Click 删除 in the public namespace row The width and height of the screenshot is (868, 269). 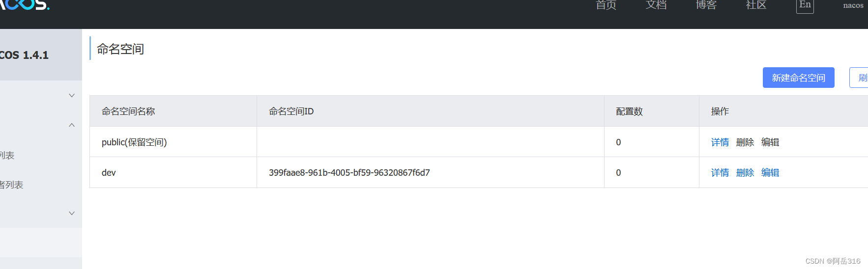point(745,142)
